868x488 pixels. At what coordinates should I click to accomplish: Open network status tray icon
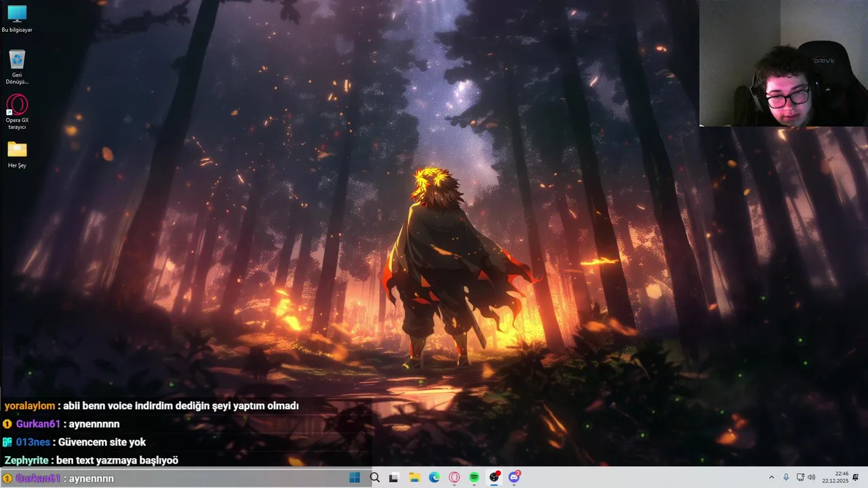[x=800, y=477]
